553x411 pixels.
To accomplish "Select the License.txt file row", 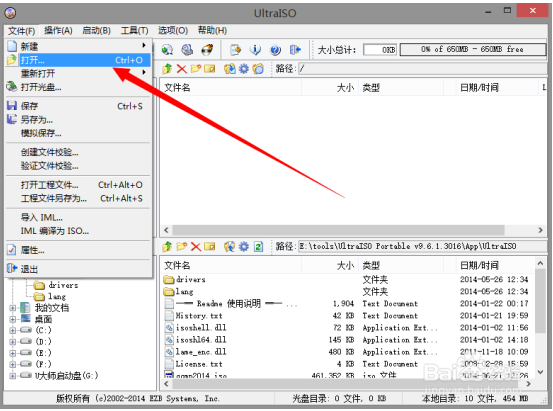I will [x=347, y=364].
